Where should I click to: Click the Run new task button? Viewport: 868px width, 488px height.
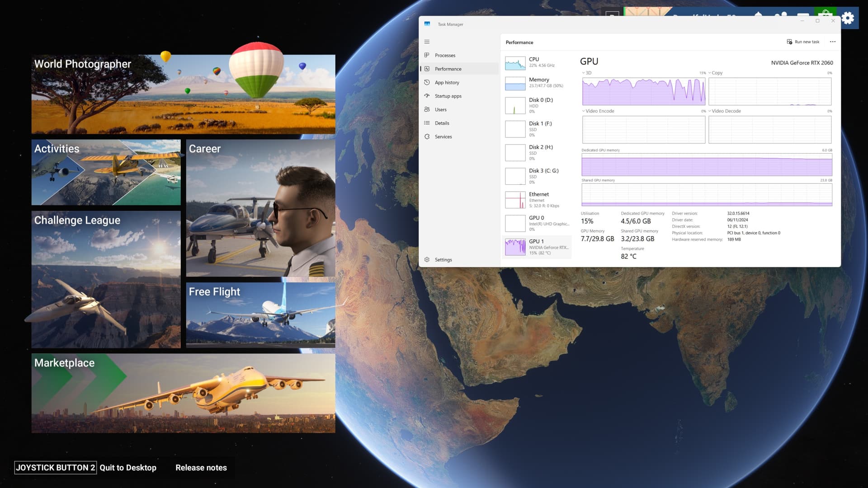click(x=803, y=42)
